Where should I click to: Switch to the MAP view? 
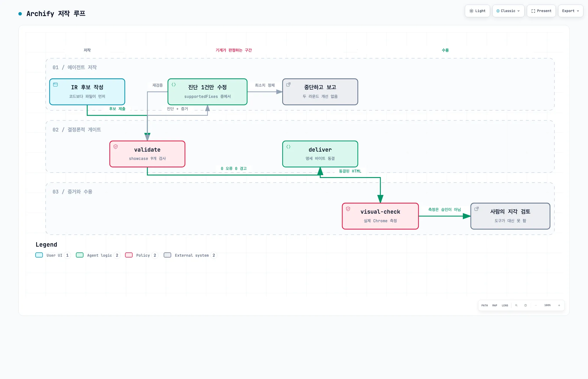pos(495,305)
